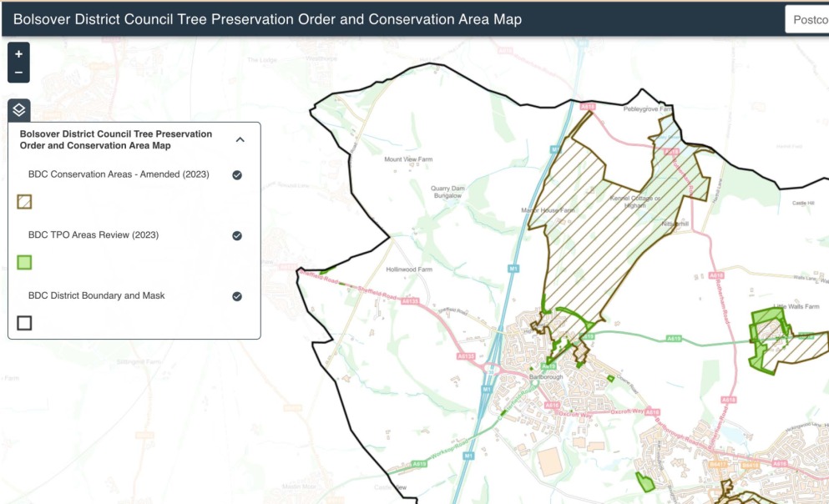This screenshot has height=504, width=829.
Task: Collapse the legend panel with its chevron
Action: coord(240,139)
